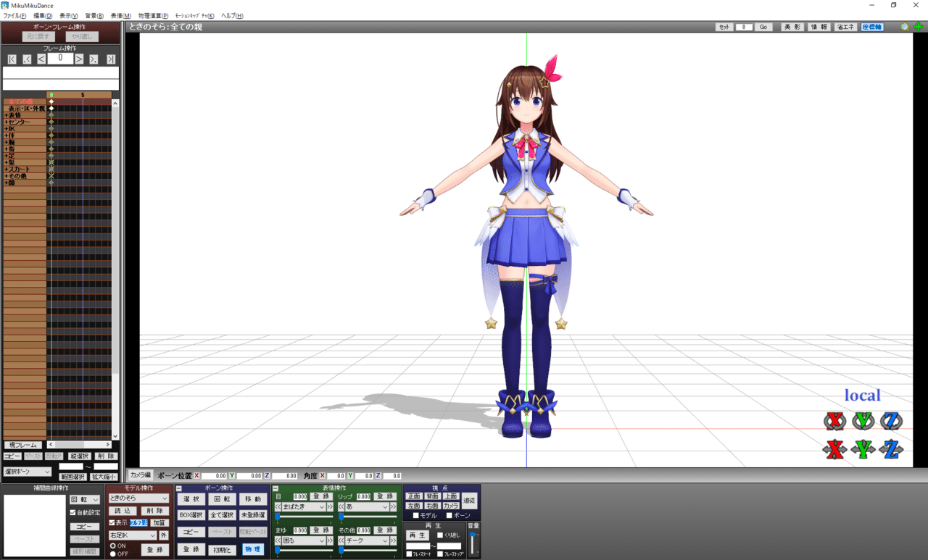Open the 表示(V) menu
This screenshot has height=560, width=928.
tap(69, 15)
